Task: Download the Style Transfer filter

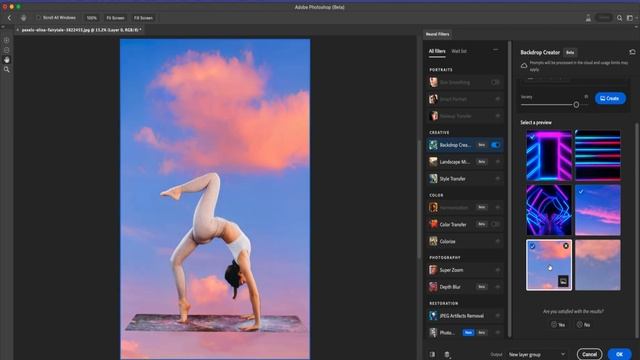Action: [x=498, y=179]
